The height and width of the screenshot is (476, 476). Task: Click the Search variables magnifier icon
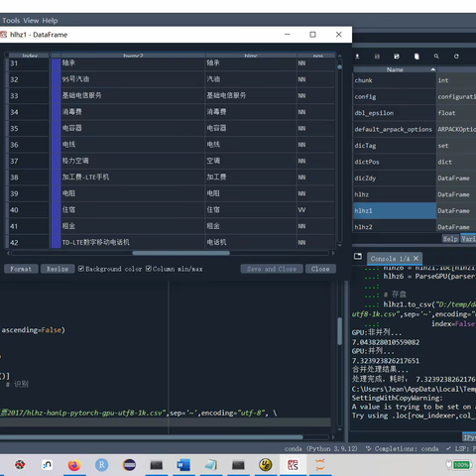[x=436, y=57]
